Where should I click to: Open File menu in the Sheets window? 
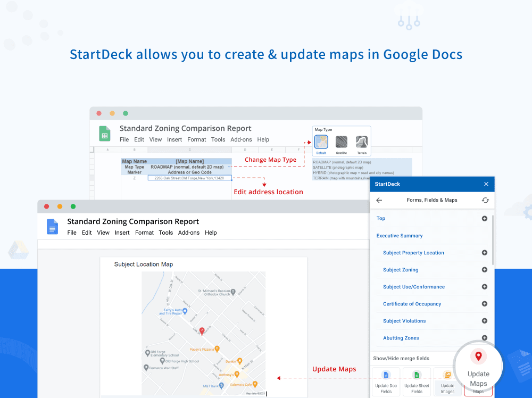tap(124, 139)
